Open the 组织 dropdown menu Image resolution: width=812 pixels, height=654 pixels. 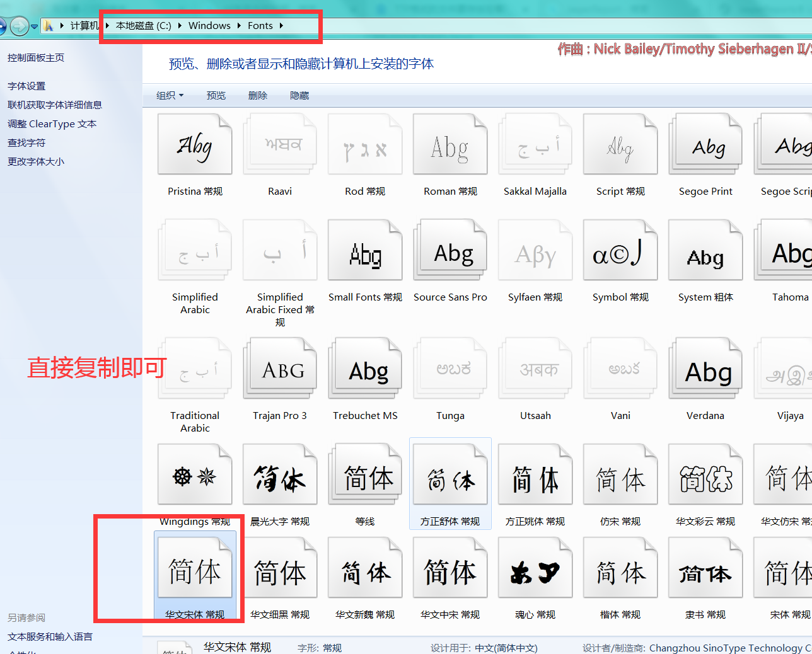(170, 95)
